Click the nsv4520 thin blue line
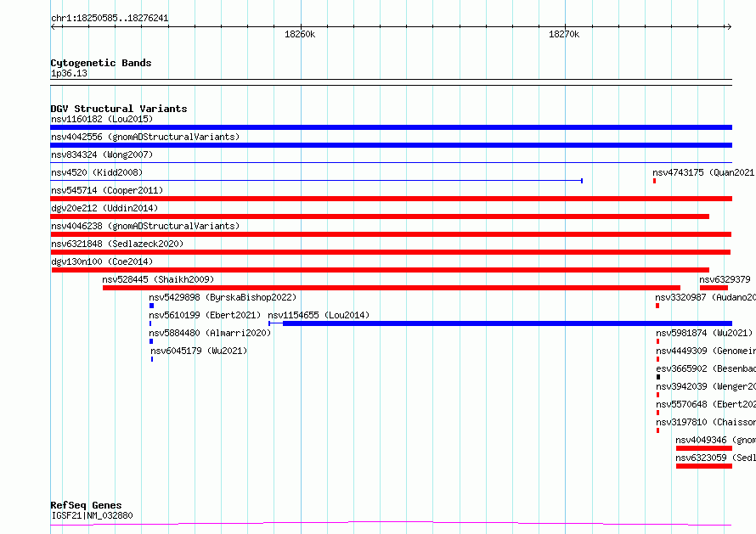 316,181
